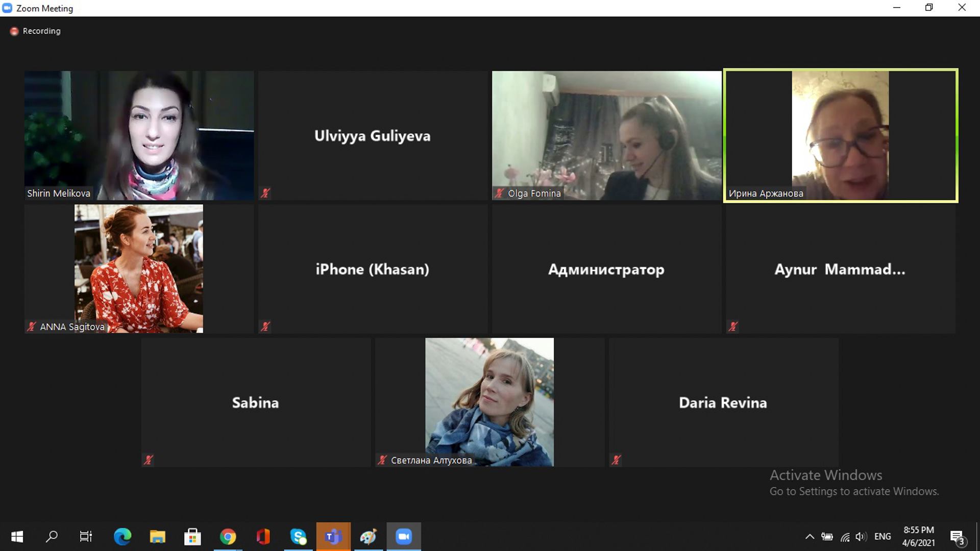980x551 pixels.
Task: Click the ENG input language indicator
Action: [x=883, y=537]
